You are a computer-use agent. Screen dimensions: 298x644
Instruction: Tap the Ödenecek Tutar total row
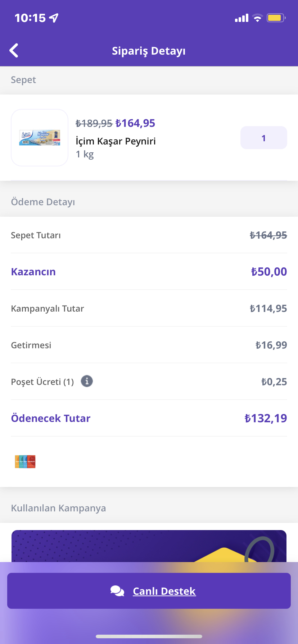click(x=149, y=418)
